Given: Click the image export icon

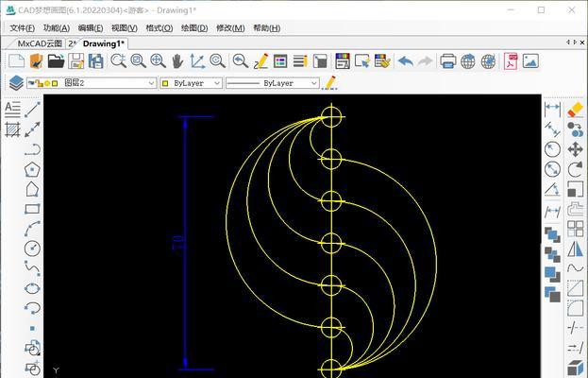Looking at the screenshot, I should click(530, 60).
